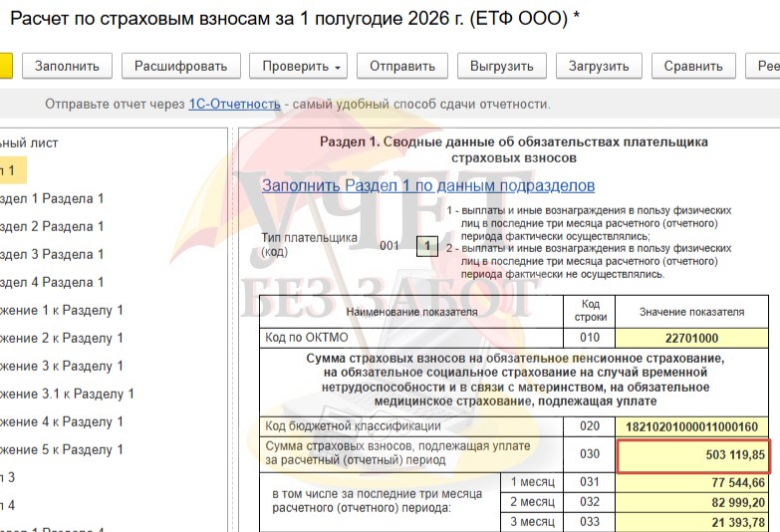The height and width of the screenshot is (532, 780).
Task: Select the highlighted Раздел 1 tree item
Action: click(13, 170)
